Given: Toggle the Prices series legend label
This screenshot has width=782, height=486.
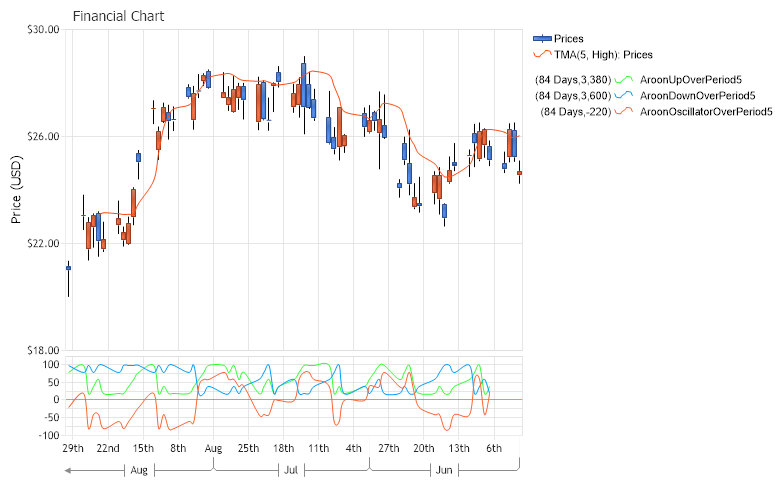Looking at the screenshot, I should (x=569, y=38).
